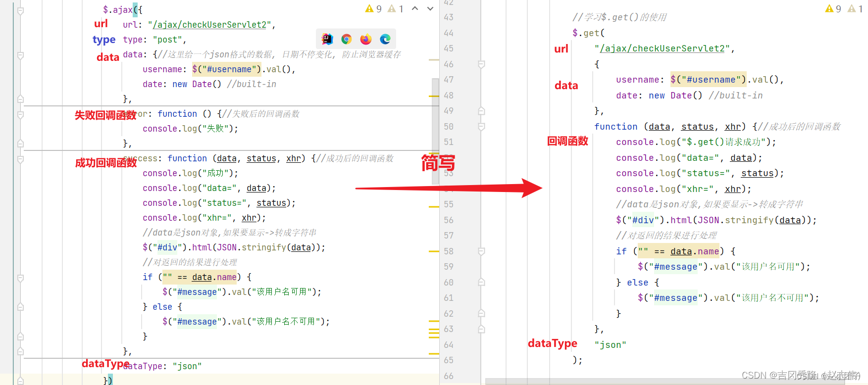
Task: Click '$.get(' in right editor
Action: tap(589, 33)
